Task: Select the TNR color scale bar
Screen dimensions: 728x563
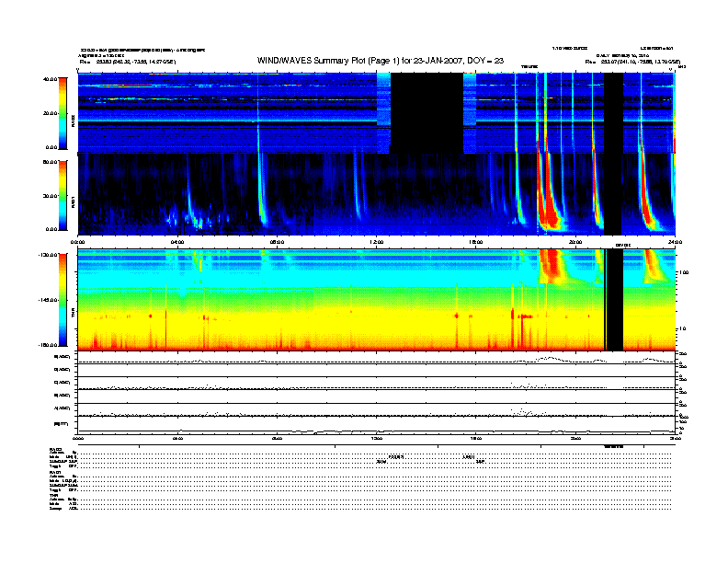Action: (63, 300)
